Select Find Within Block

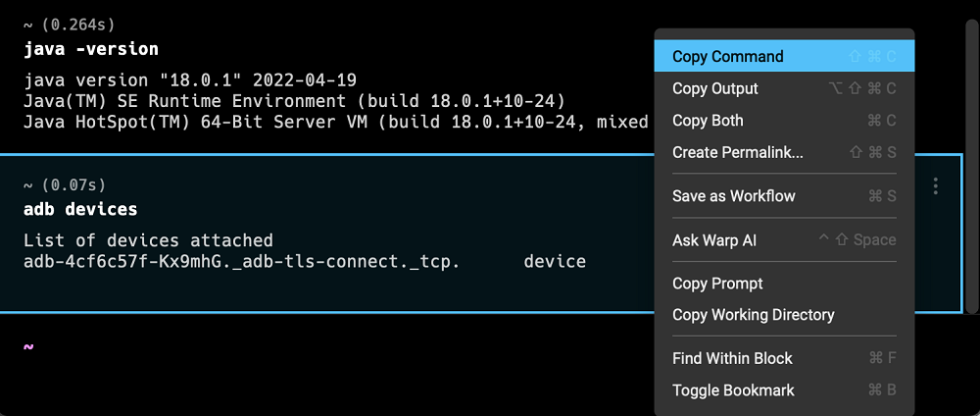[x=784, y=358]
